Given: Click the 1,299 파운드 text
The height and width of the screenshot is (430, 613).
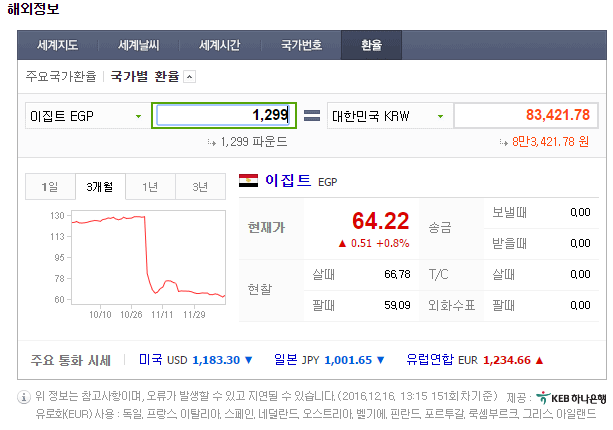Looking at the screenshot, I should pyautogui.click(x=254, y=142).
